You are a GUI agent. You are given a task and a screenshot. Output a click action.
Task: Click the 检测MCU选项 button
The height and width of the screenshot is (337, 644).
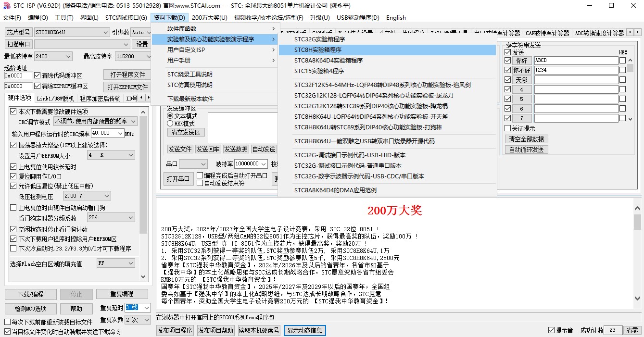(x=30, y=309)
